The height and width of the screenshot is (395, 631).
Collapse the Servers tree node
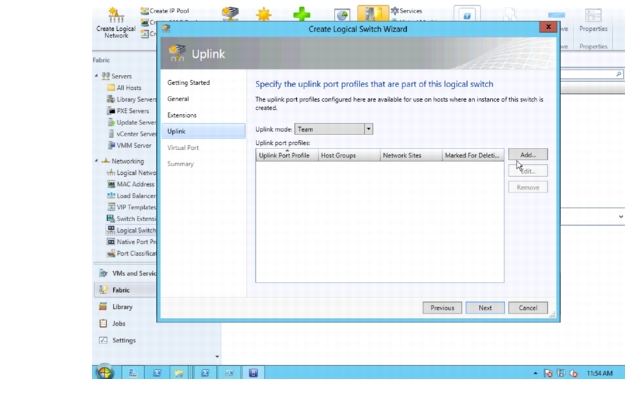pyautogui.click(x=97, y=76)
